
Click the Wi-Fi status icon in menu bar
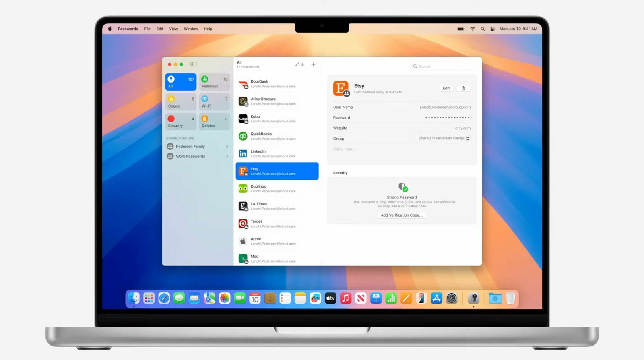[473, 29]
